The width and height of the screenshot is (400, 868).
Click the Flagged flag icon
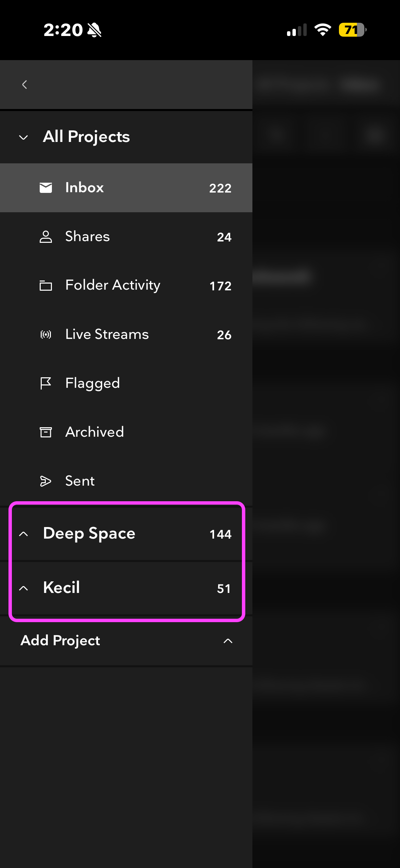[x=46, y=383]
